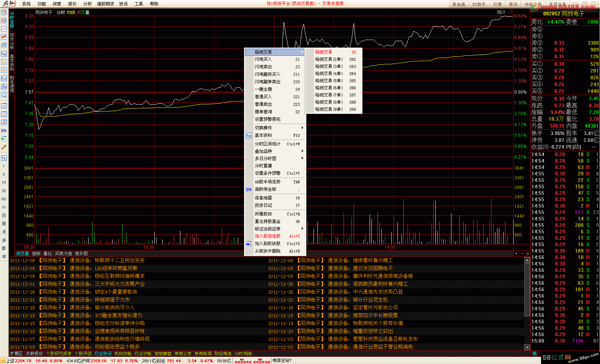Switch to 技术分析 vertical tab

[12, 41]
